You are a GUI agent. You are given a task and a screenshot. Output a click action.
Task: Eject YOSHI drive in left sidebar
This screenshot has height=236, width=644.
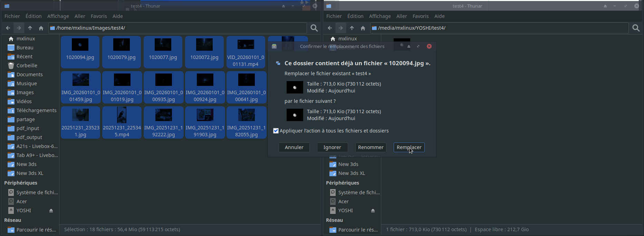pos(51,210)
